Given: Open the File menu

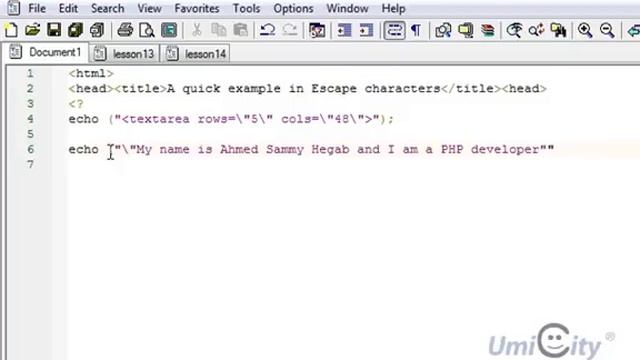Looking at the screenshot, I should click(37, 8).
